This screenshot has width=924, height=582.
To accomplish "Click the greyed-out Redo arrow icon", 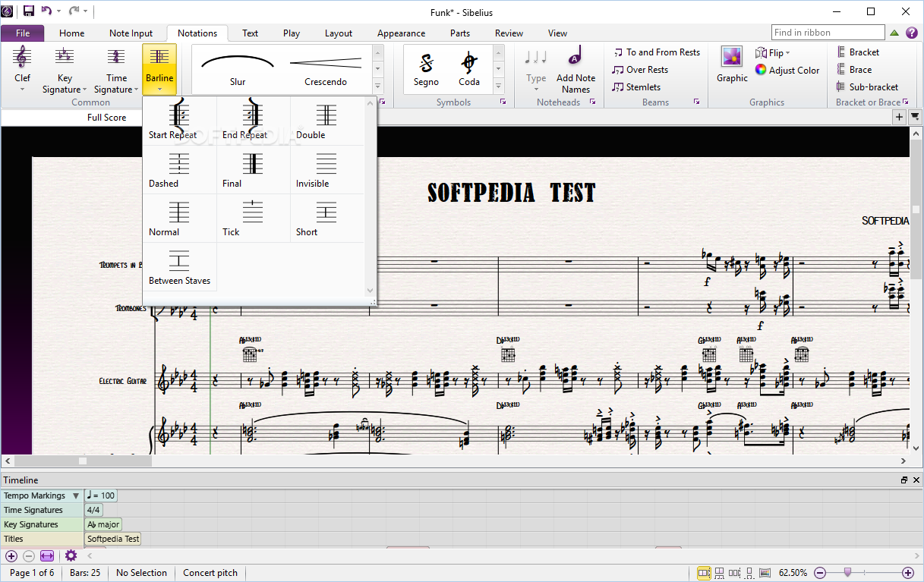I will (74, 11).
